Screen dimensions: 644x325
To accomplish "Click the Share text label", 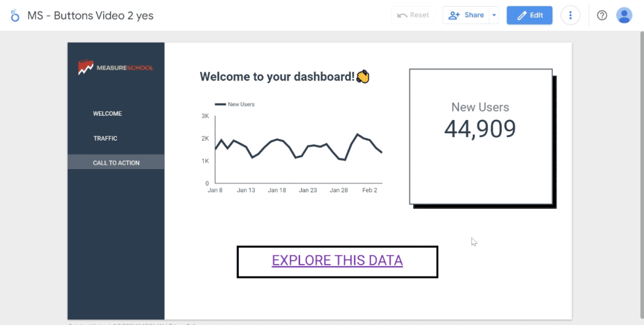I will [474, 16].
